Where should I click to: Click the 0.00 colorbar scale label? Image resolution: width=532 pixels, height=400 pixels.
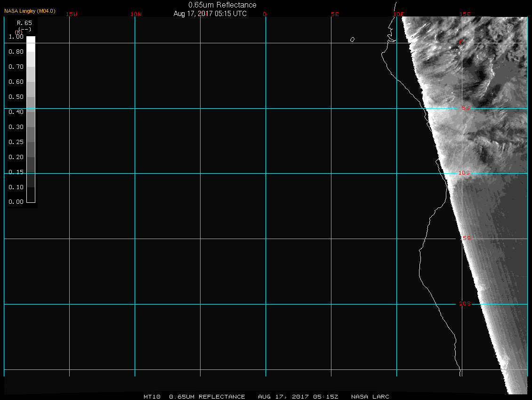click(x=16, y=202)
